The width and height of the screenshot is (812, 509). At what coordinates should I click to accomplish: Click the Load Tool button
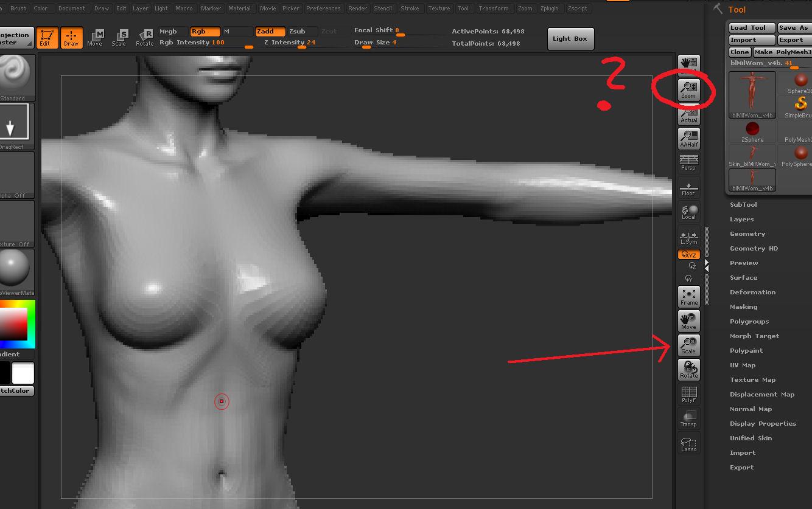coord(751,28)
